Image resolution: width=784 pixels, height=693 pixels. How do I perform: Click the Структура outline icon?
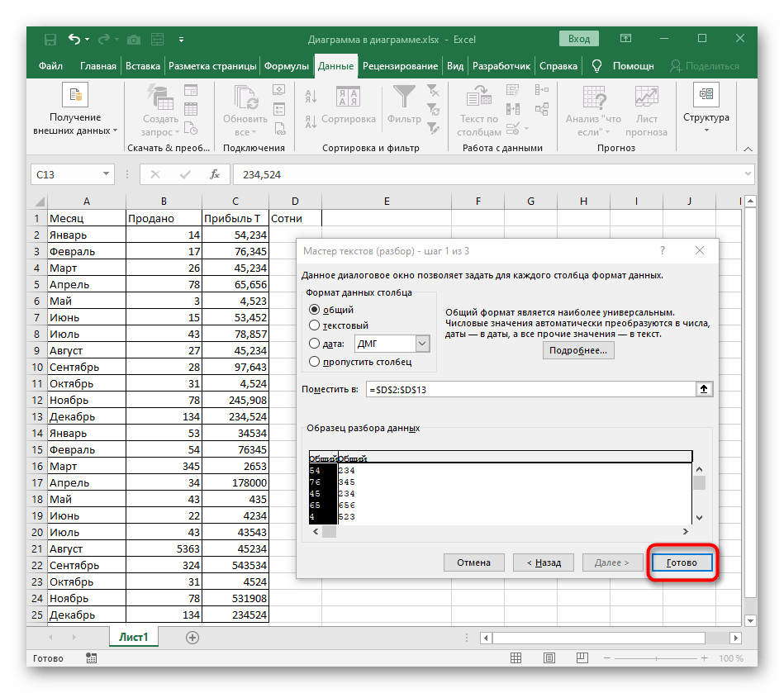click(706, 96)
